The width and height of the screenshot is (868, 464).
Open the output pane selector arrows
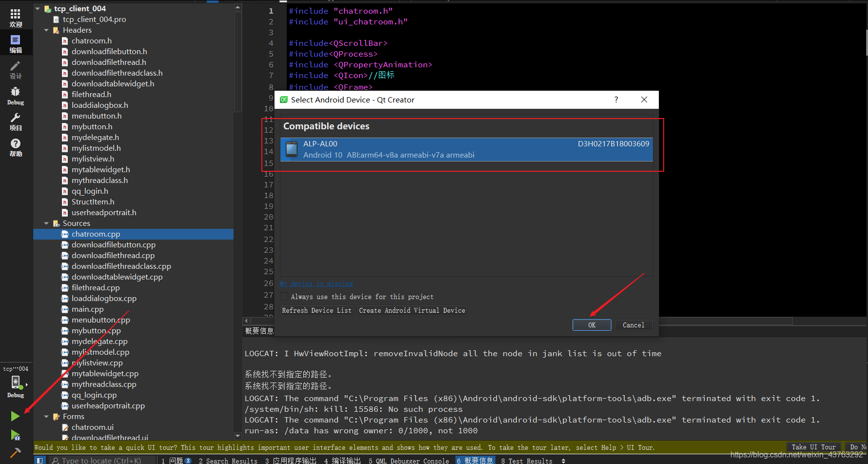tap(563, 461)
